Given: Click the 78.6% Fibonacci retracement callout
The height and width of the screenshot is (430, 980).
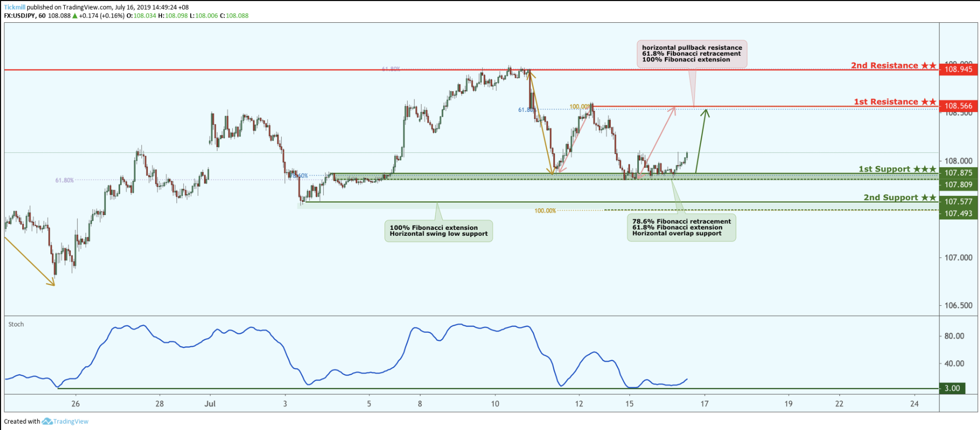Looking at the screenshot, I should 681,228.
